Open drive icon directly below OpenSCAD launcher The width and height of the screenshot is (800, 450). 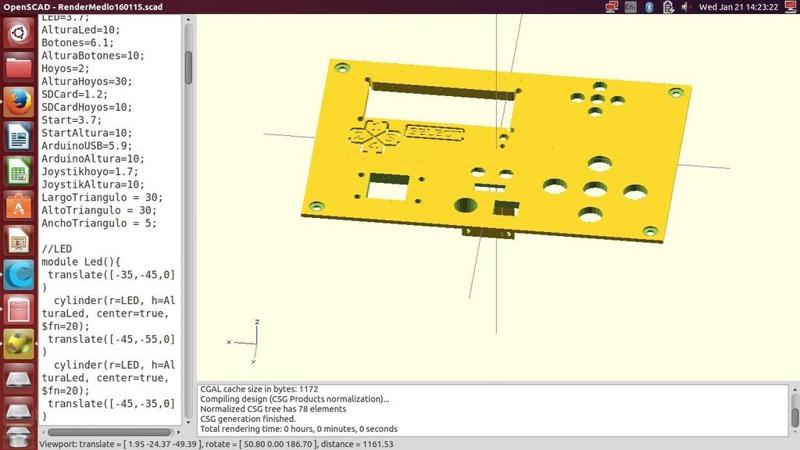pyautogui.click(x=18, y=379)
